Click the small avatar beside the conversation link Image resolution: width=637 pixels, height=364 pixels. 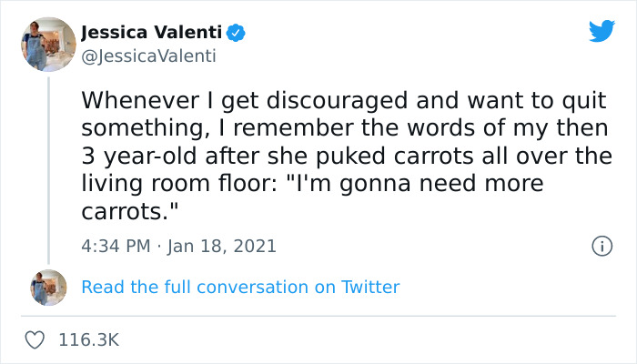coord(47,287)
